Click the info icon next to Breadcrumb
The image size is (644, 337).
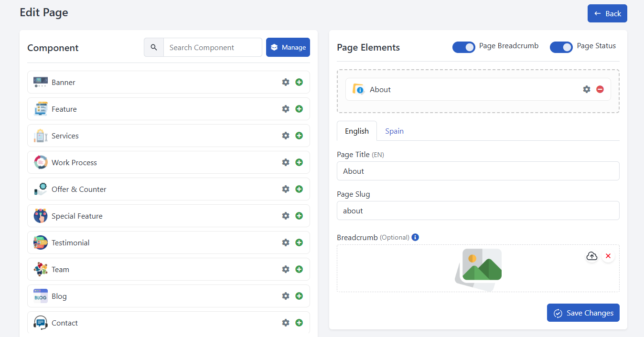[415, 237]
